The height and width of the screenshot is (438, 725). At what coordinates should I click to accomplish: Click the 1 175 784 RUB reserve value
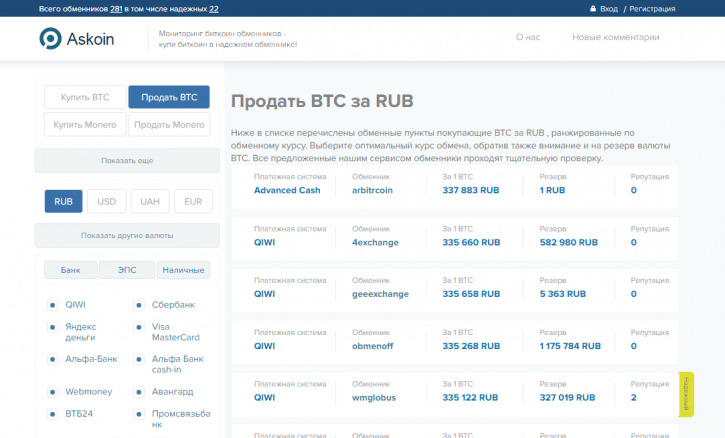tap(570, 346)
